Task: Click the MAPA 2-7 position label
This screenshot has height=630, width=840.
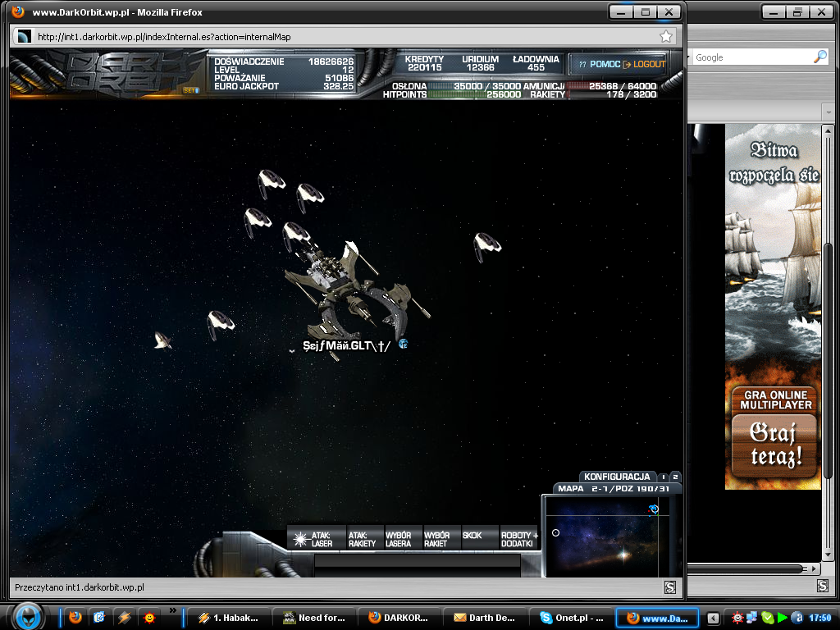Action: click(x=614, y=489)
